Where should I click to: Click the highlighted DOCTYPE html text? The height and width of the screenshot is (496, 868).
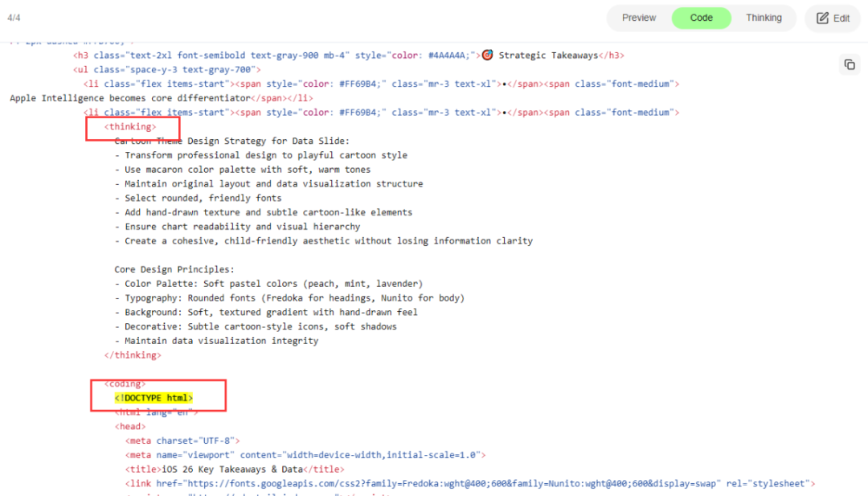(x=154, y=398)
